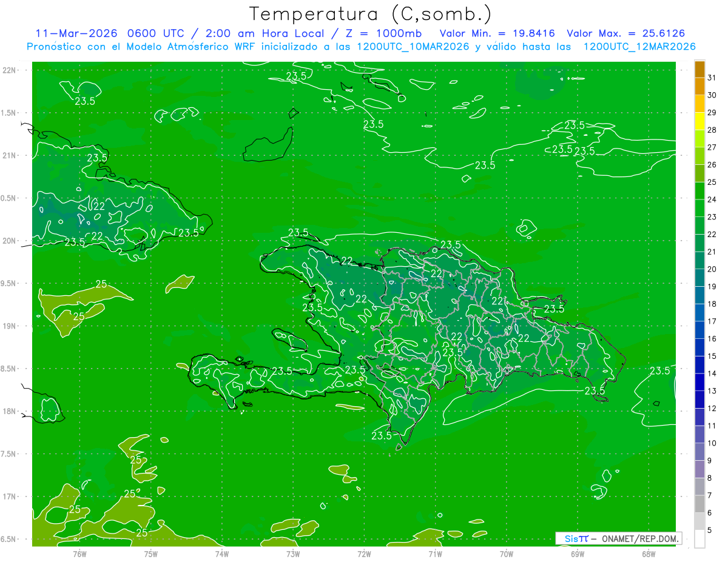Click the "68W" longitude axis label

[649, 554]
